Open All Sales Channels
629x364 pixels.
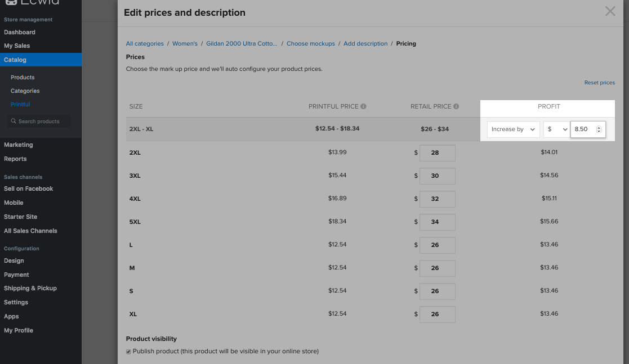pos(30,231)
